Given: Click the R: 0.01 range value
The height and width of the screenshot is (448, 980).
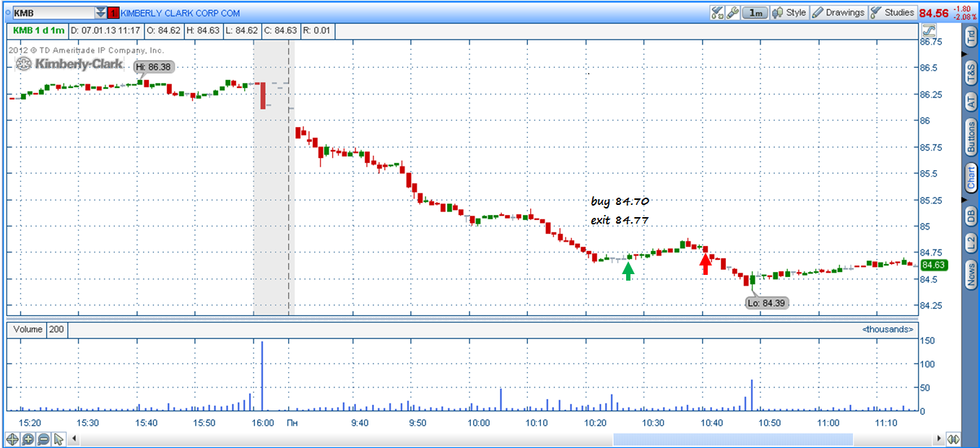Looking at the screenshot, I should (x=318, y=31).
